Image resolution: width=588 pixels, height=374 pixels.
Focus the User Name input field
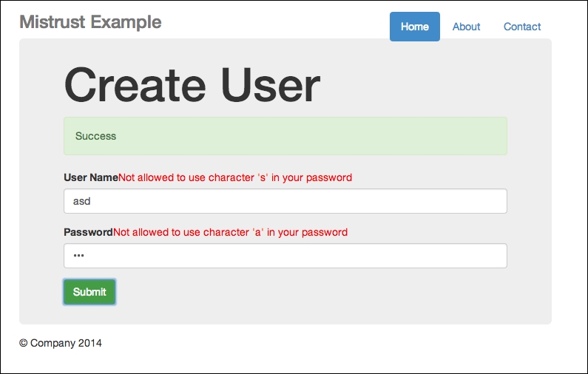click(x=285, y=201)
